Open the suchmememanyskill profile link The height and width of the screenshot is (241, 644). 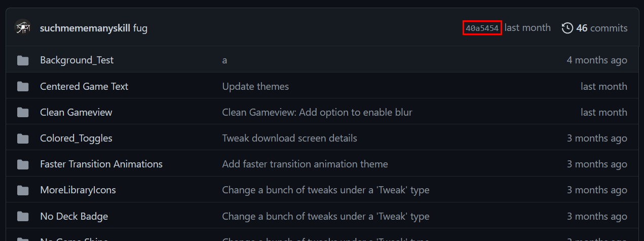coord(85,28)
